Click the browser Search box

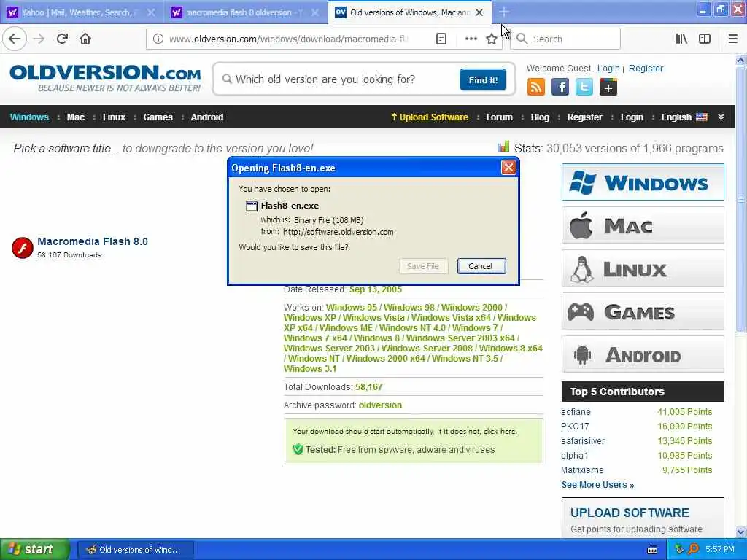pyautogui.click(x=565, y=39)
